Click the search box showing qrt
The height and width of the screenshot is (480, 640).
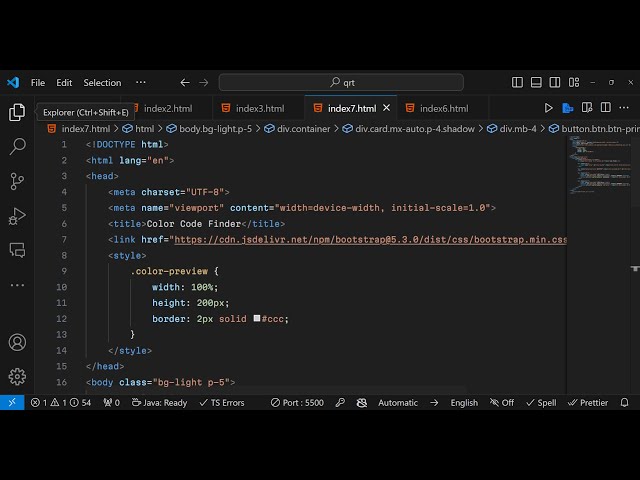[341, 83]
